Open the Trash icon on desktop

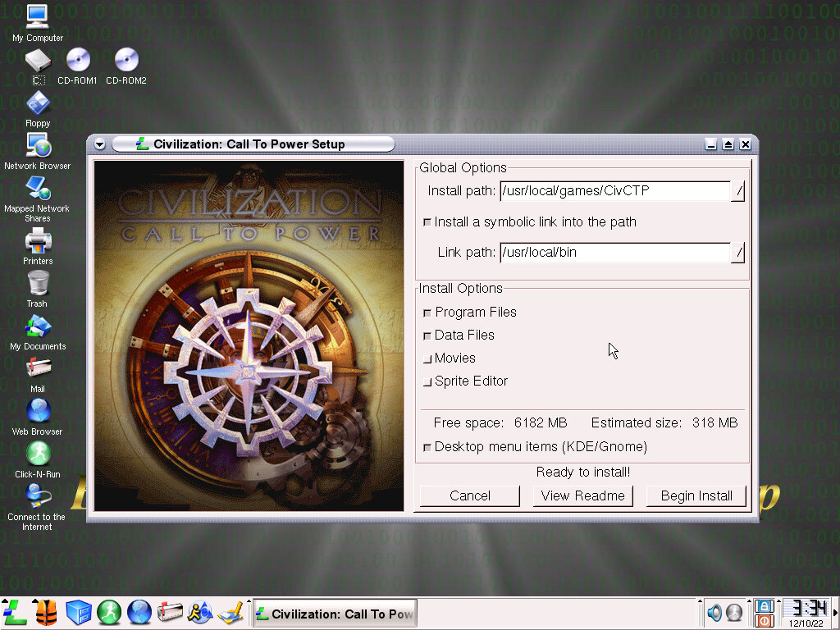click(38, 284)
